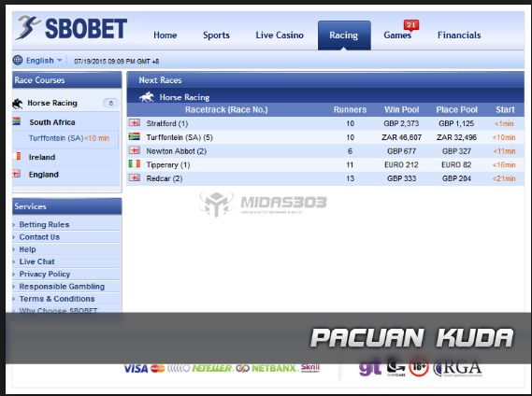Click the ZAR 46,607 win pool value
The width and height of the screenshot is (532, 396).
(401, 137)
